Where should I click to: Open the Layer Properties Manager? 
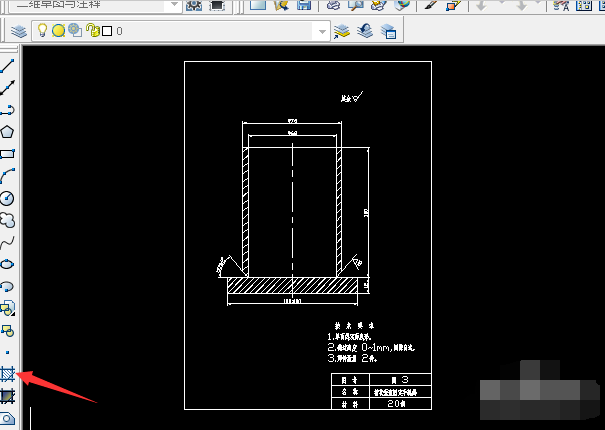tap(19, 31)
